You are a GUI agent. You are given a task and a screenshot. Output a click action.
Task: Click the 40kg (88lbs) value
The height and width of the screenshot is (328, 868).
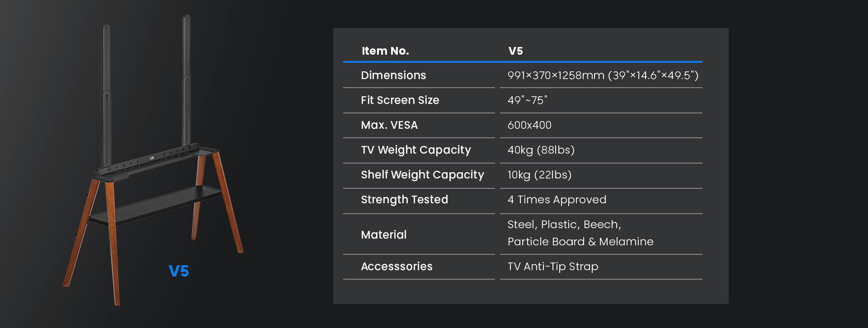541,150
